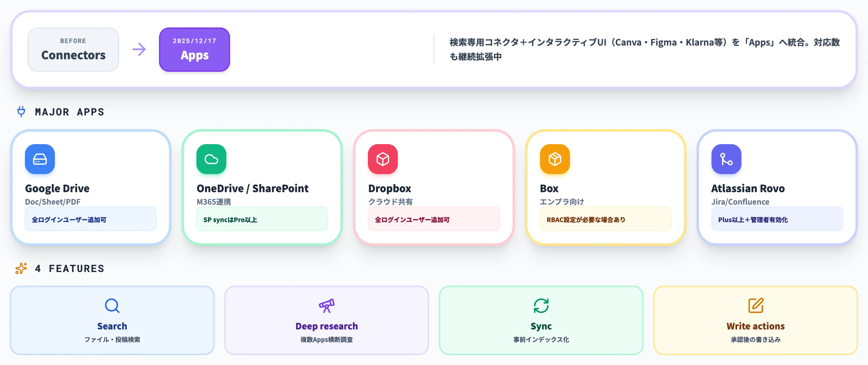This screenshot has width=868, height=365.
Task: Click the Apps統合 description paragraph
Action: pyautogui.click(x=644, y=50)
